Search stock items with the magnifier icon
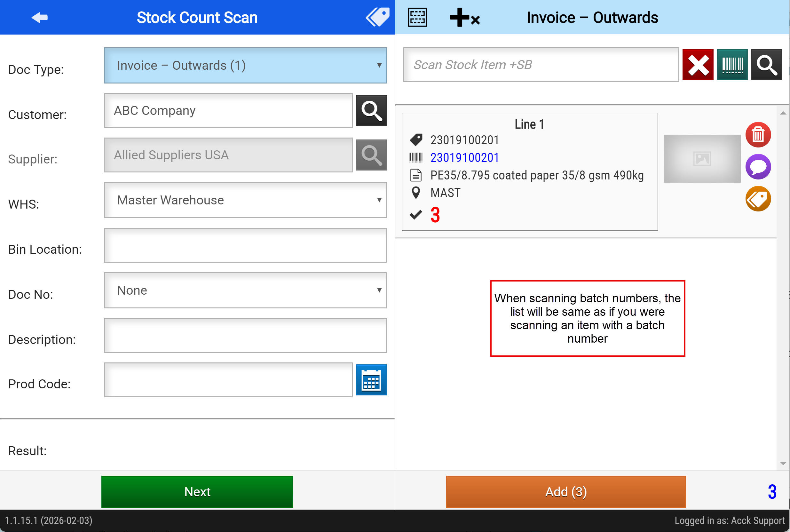Image resolution: width=790 pixels, height=532 pixels. (x=766, y=65)
